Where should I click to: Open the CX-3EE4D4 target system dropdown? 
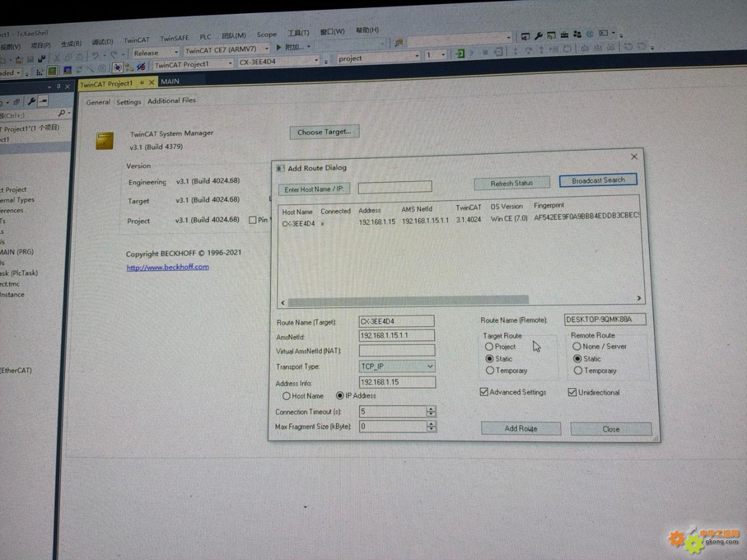pos(317,61)
